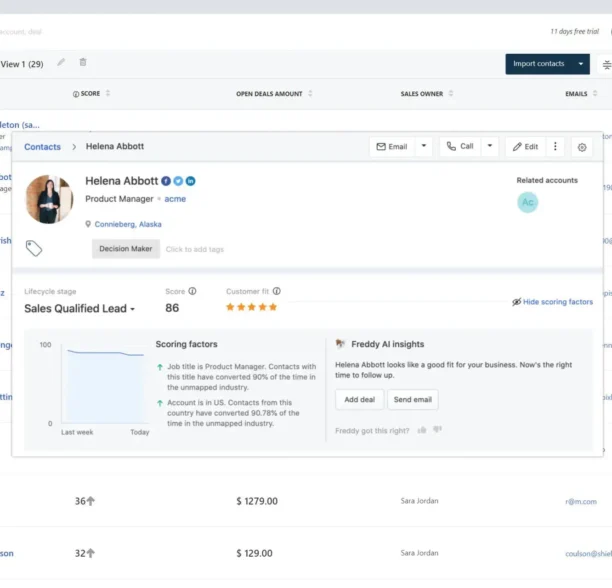This screenshot has height=588, width=612.
Task: Give Freddy a thumbs up
Action: (422, 430)
